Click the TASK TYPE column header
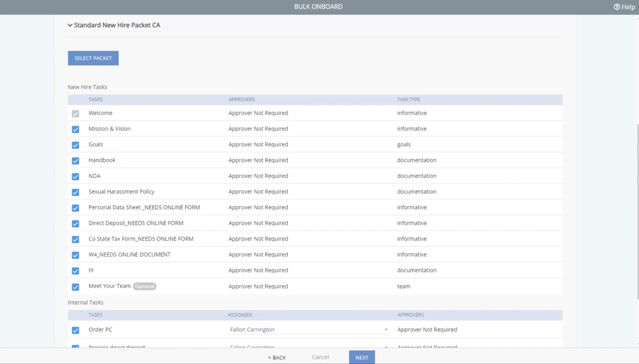 click(408, 100)
